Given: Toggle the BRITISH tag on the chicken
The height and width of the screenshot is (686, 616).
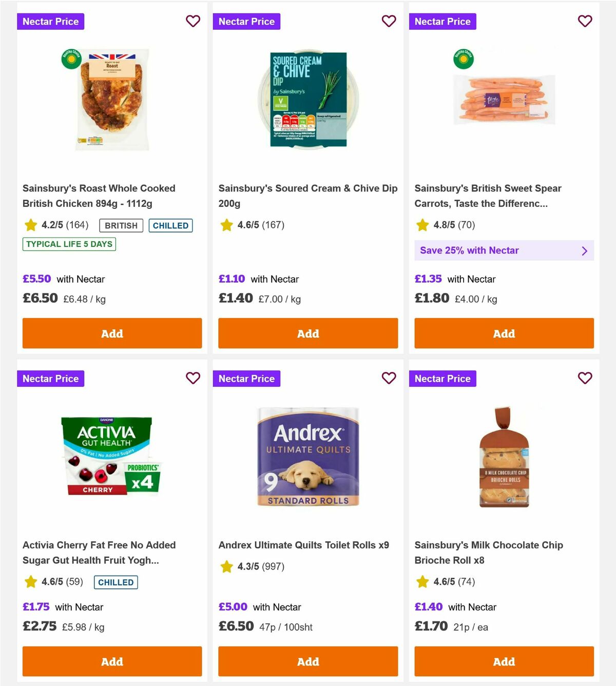Looking at the screenshot, I should coord(121,225).
